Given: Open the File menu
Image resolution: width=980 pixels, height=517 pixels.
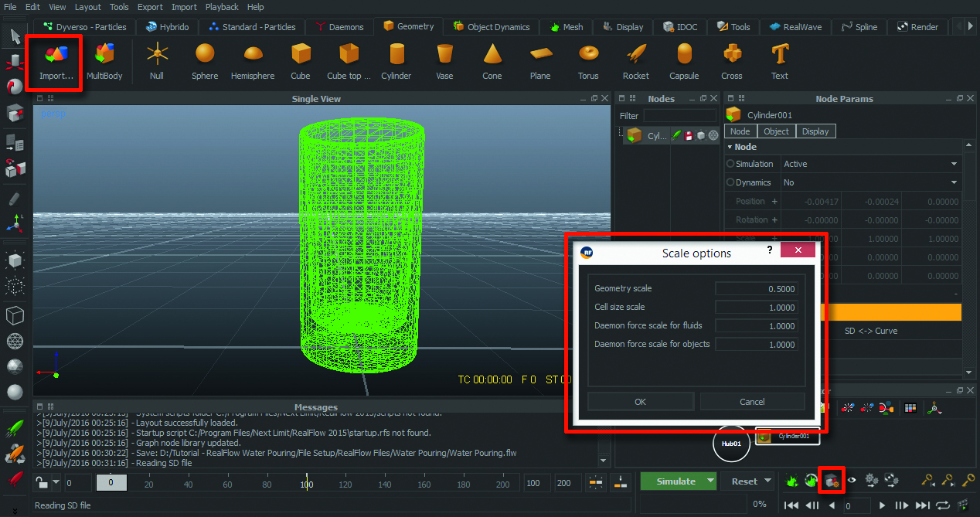Looking at the screenshot, I should click(x=10, y=7).
